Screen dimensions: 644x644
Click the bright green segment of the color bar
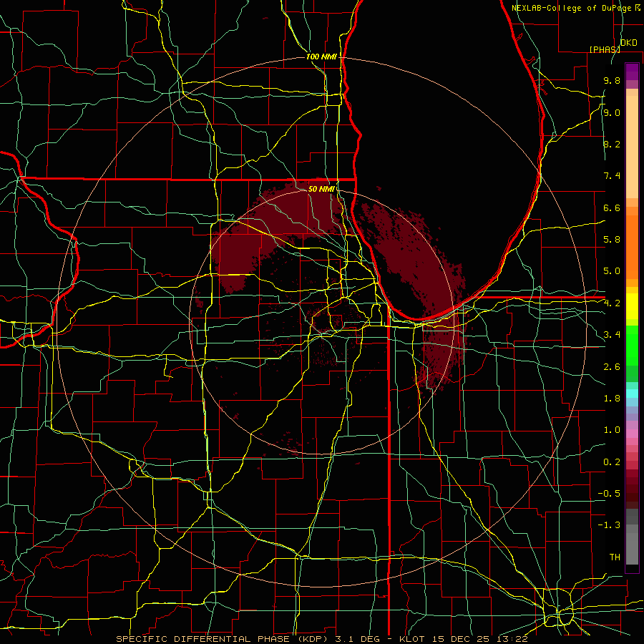[632, 345]
